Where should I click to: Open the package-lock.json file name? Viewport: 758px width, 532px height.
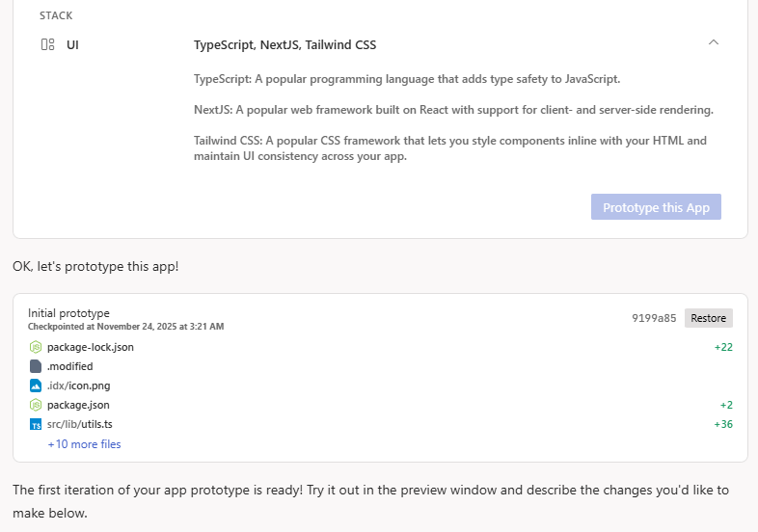click(91, 347)
